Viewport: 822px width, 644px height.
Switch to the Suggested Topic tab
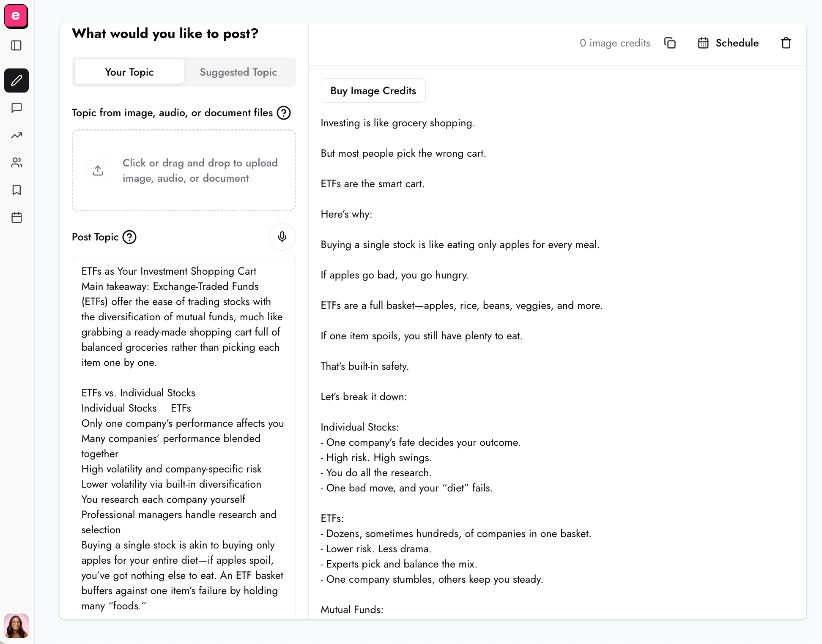point(238,72)
